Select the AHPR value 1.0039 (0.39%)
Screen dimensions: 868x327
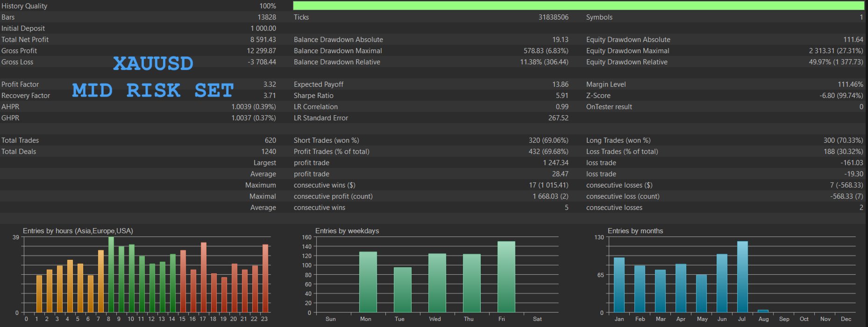coord(254,107)
